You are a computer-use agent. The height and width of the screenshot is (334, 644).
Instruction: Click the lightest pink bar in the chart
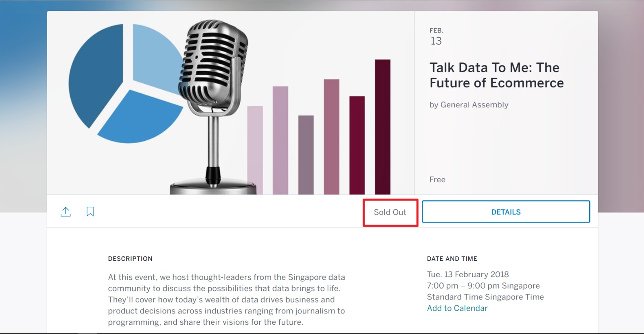click(255, 150)
